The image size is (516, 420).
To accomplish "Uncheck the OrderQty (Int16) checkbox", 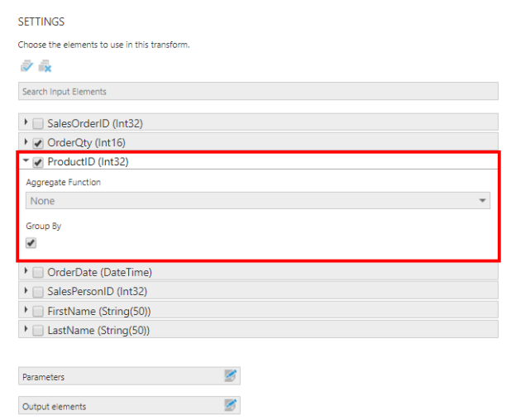I will coord(38,143).
